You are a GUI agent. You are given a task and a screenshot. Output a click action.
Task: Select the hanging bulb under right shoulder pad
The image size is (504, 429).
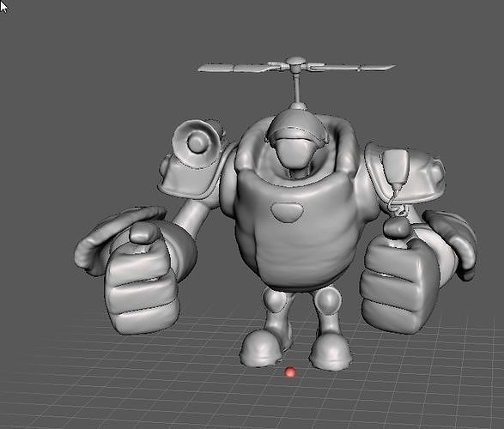398,228
